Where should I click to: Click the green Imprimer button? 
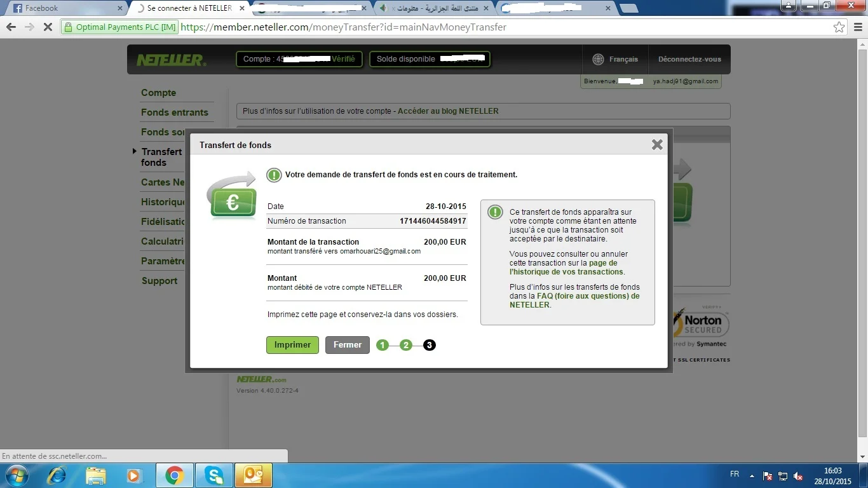[292, 345]
